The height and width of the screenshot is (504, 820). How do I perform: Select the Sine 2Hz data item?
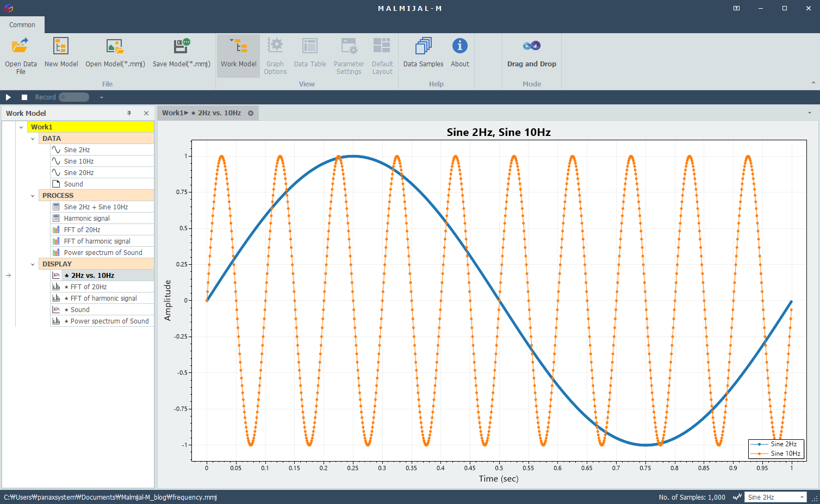pos(102,150)
